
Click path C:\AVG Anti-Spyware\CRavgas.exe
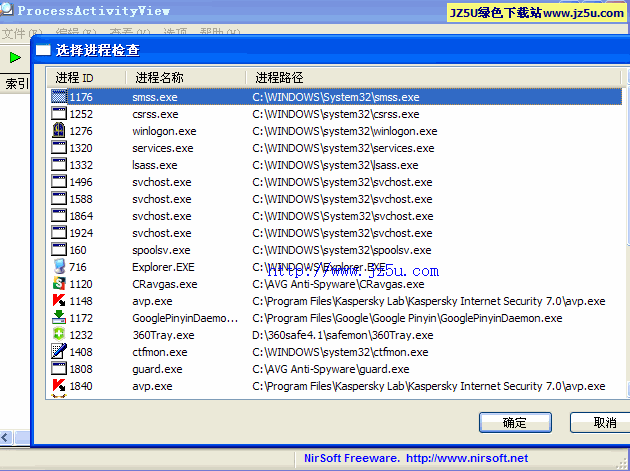(x=338, y=284)
